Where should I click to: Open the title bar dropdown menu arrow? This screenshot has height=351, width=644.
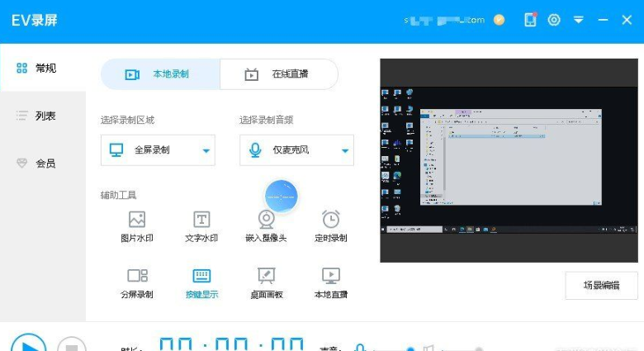(578, 20)
